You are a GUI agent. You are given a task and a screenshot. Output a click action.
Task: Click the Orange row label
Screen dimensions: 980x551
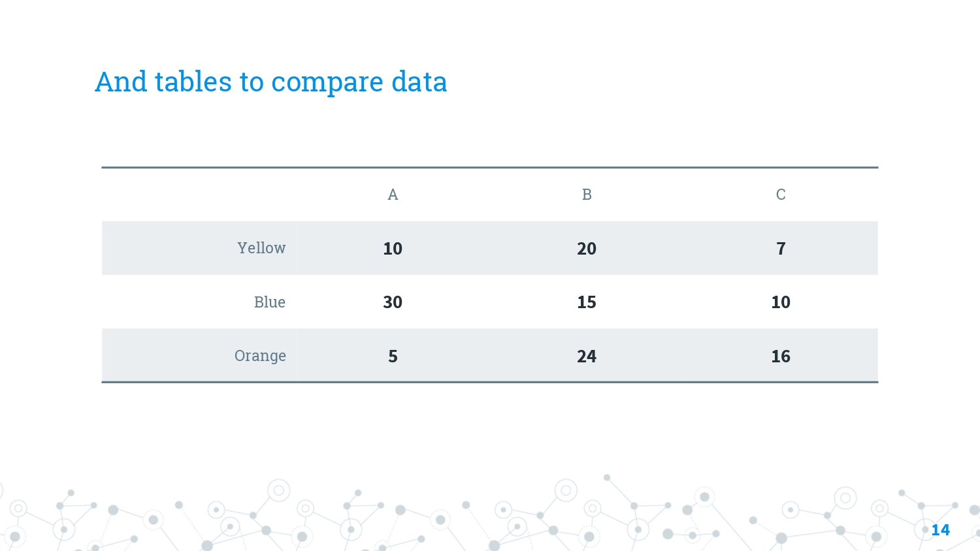[x=260, y=356]
